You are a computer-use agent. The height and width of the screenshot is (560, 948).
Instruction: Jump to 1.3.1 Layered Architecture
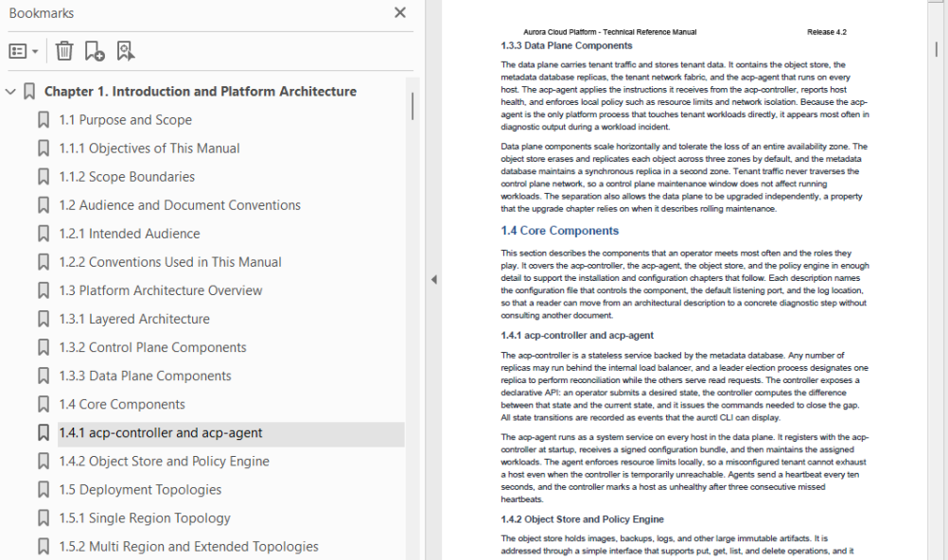point(134,319)
